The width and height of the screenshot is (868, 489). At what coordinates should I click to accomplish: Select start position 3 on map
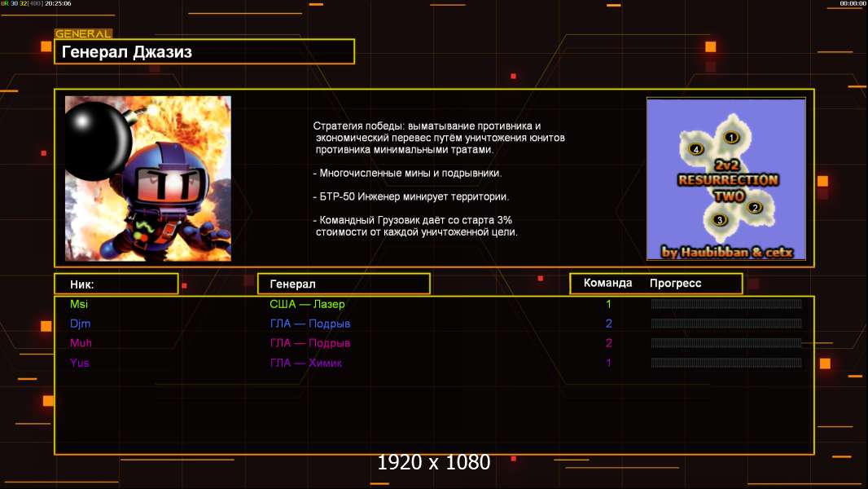[x=719, y=220]
